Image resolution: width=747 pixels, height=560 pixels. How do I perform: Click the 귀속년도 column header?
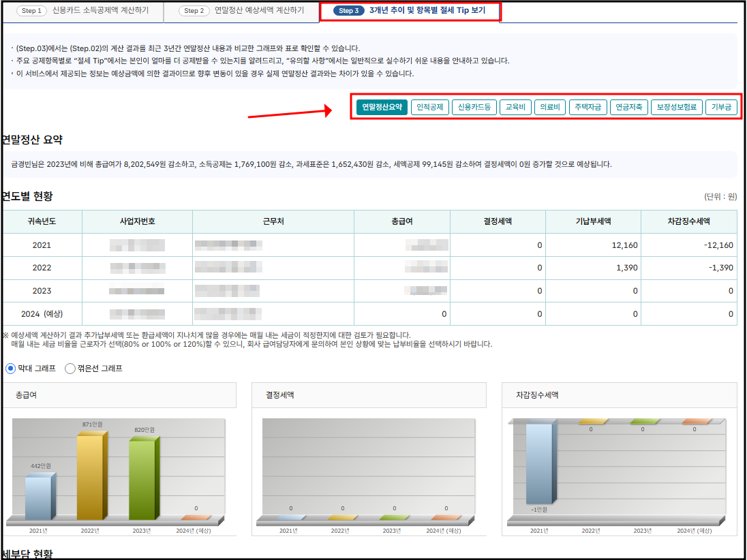pos(42,221)
